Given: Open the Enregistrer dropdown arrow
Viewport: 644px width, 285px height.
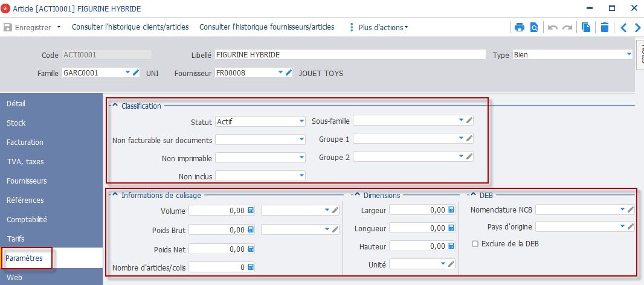Looking at the screenshot, I should pyautogui.click(x=59, y=28).
